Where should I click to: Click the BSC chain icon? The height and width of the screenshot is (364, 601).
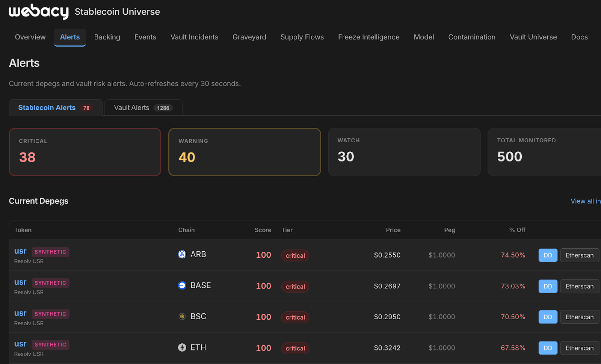click(182, 317)
